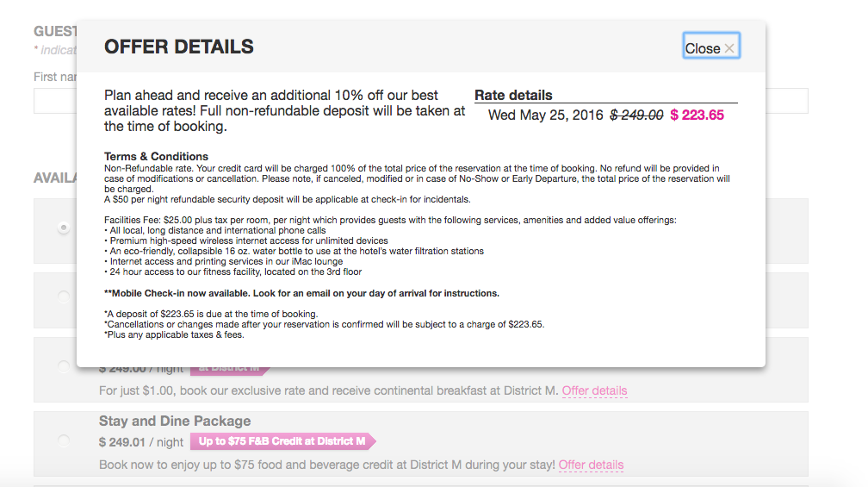Open Offer details for continental breakfast rate
This screenshot has width=868, height=487.
coord(594,390)
